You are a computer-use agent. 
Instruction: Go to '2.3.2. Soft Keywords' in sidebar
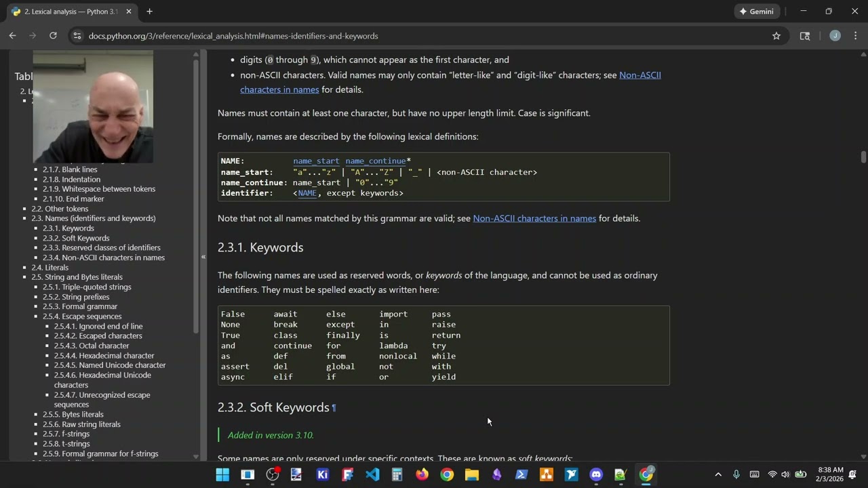[x=76, y=238]
